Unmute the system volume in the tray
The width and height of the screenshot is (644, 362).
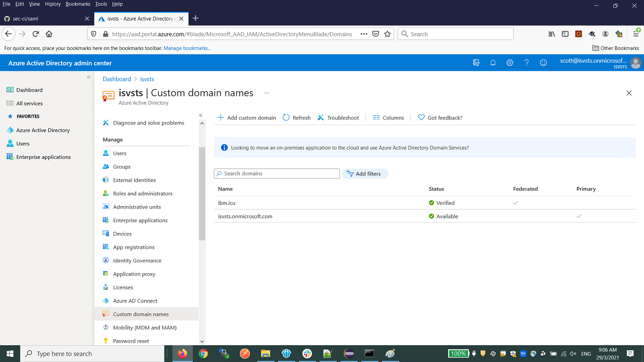coord(573,353)
